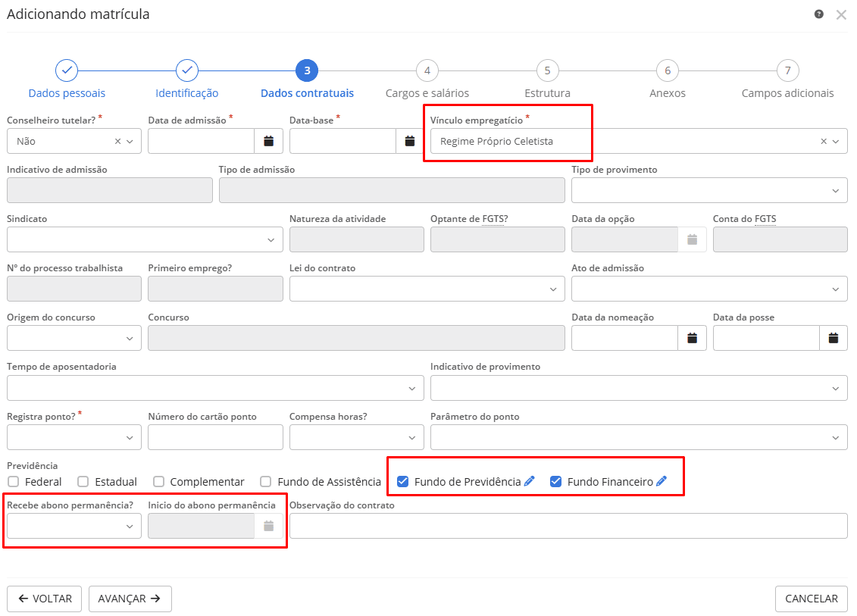The width and height of the screenshot is (857, 616).
Task: Tick the Fundo de Assistência checkbox
Action: [266, 482]
